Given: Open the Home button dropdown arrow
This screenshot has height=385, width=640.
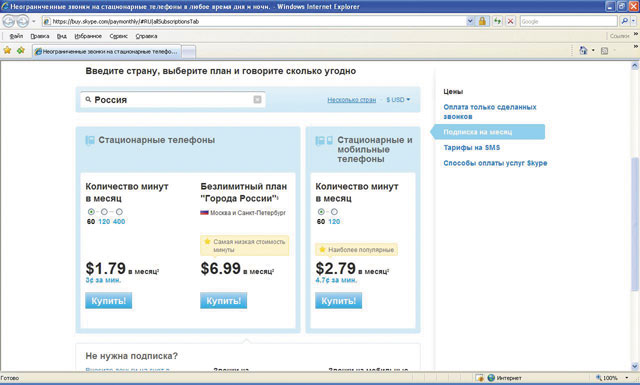Looking at the screenshot, I should [x=593, y=50].
